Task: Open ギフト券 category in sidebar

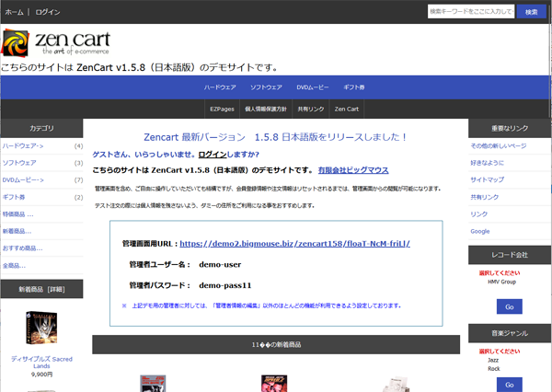Action: point(14,197)
